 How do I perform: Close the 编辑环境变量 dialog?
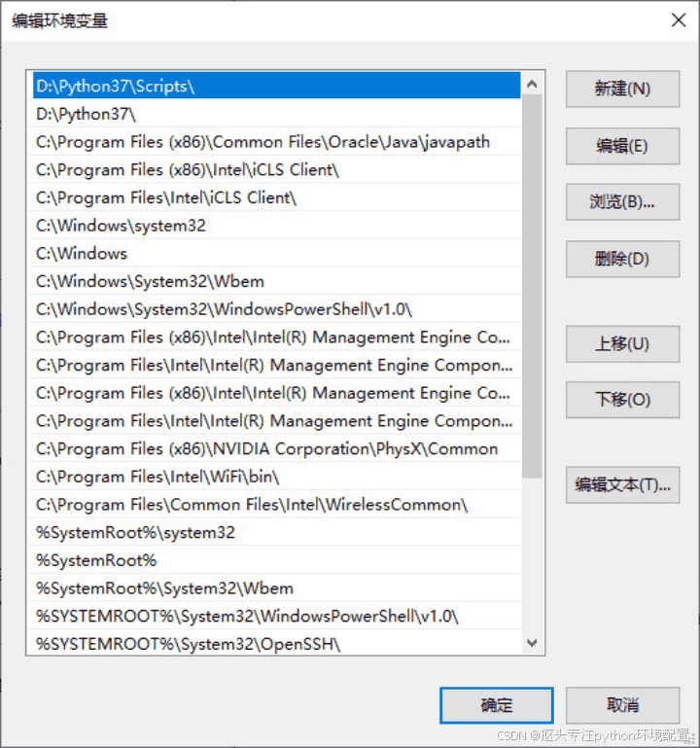678,20
